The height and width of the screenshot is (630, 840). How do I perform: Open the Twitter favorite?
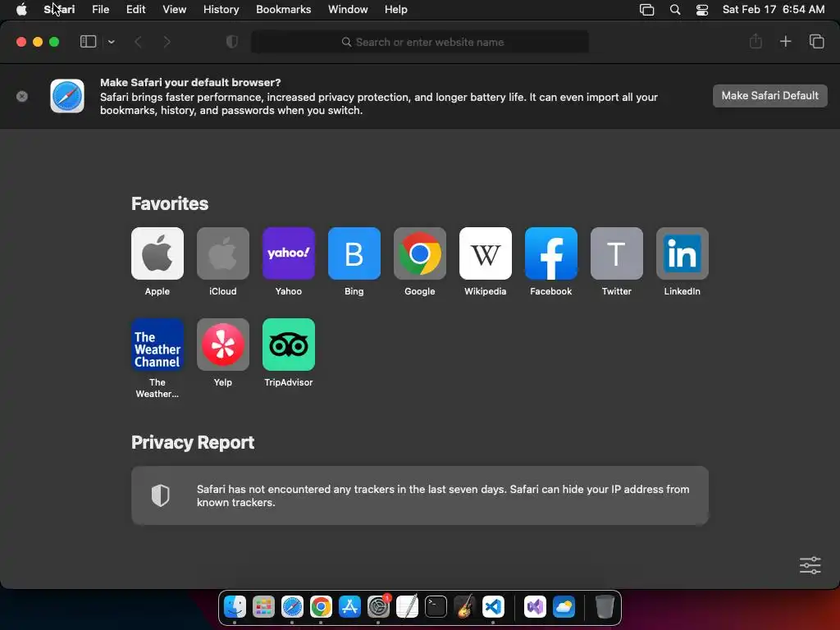pos(617,253)
